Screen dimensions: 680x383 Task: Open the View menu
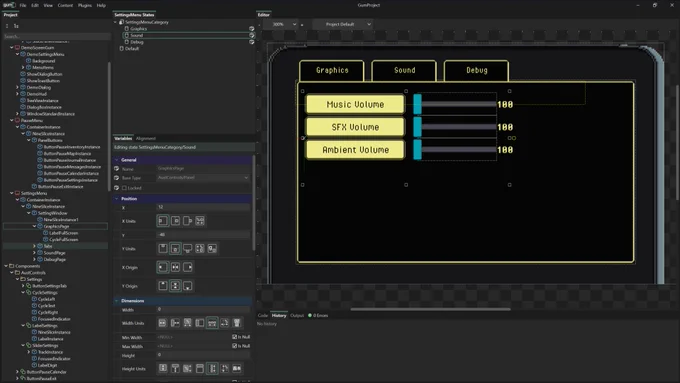click(x=48, y=5)
